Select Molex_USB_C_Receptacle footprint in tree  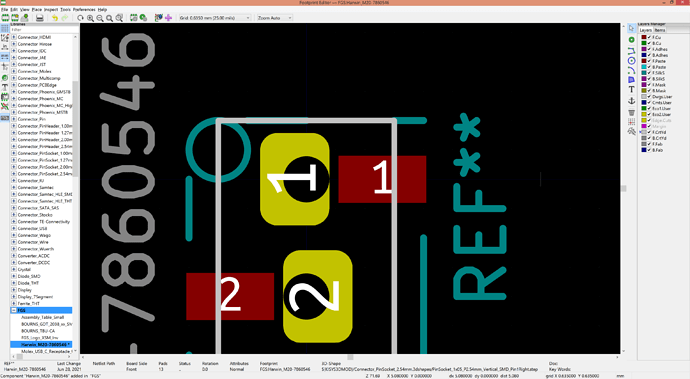tap(46, 351)
